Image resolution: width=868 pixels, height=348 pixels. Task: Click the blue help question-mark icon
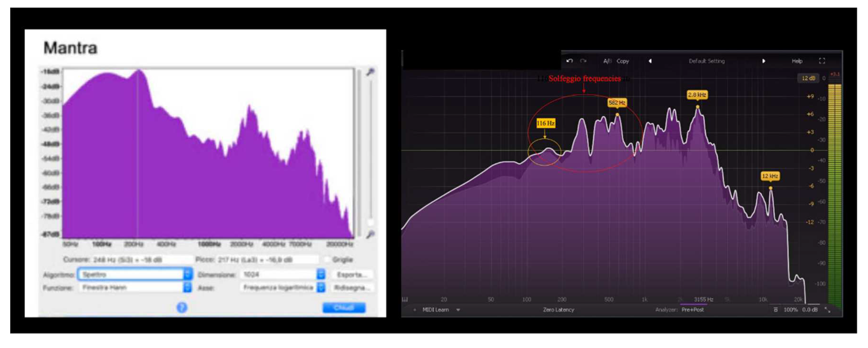click(x=182, y=307)
